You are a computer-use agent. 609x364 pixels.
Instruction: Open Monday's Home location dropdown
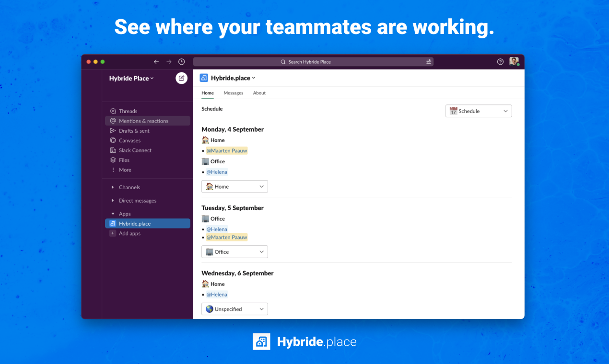tap(234, 186)
